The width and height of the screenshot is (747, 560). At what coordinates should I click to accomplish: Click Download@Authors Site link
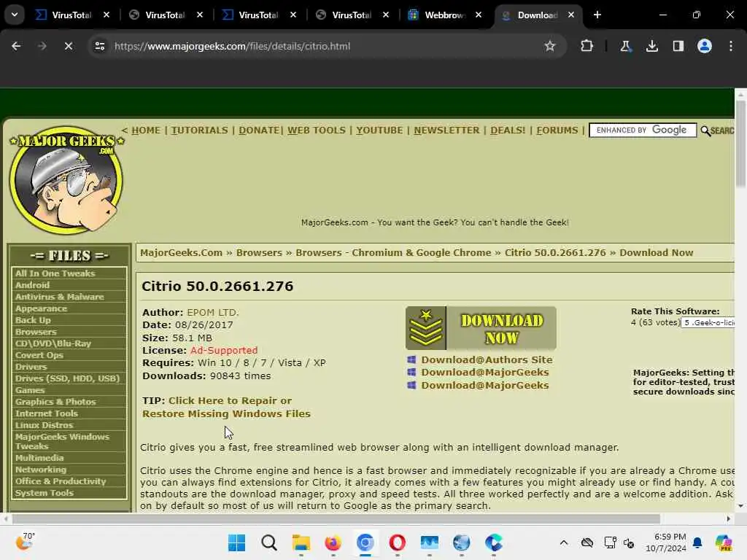pyautogui.click(x=487, y=360)
